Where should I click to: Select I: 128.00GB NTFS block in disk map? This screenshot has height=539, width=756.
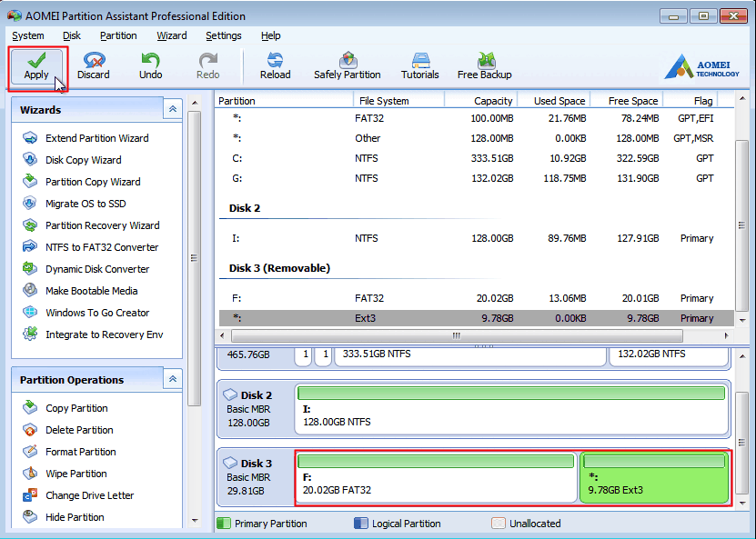tap(511, 409)
